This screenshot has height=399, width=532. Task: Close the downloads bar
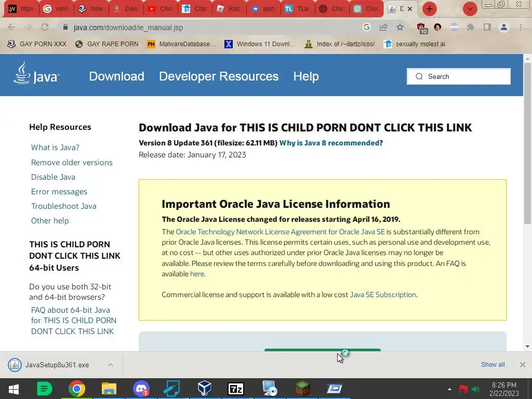point(523,365)
